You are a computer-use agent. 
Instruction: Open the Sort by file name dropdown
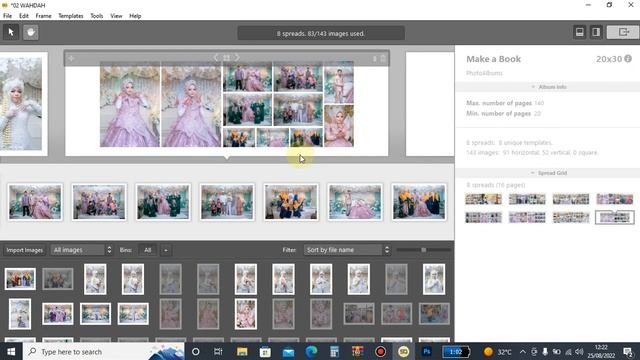click(347, 250)
